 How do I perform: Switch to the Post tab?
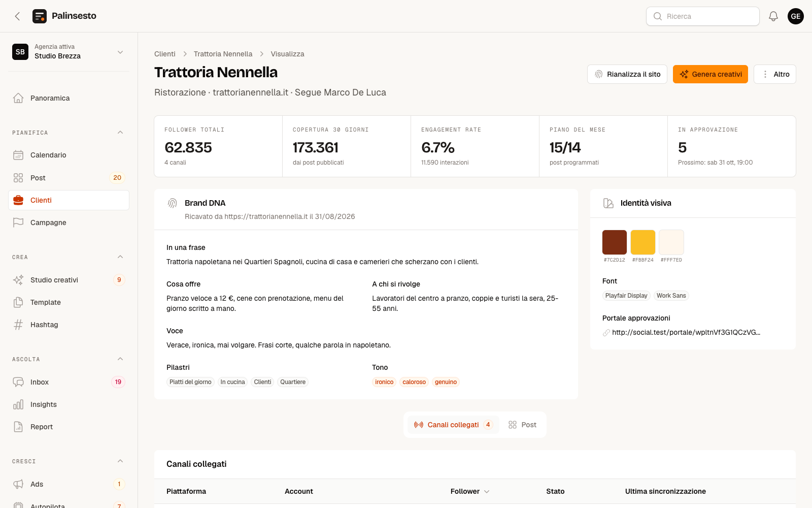(x=522, y=425)
